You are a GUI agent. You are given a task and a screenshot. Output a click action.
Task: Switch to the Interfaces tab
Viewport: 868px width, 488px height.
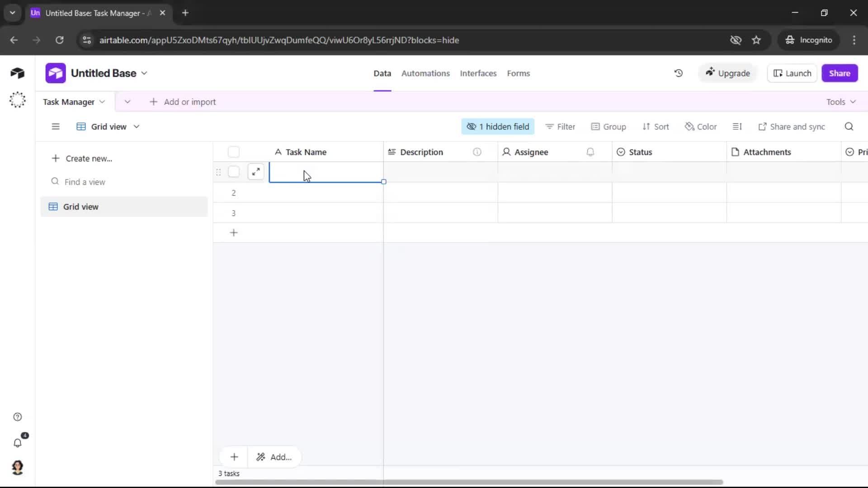[x=478, y=73]
